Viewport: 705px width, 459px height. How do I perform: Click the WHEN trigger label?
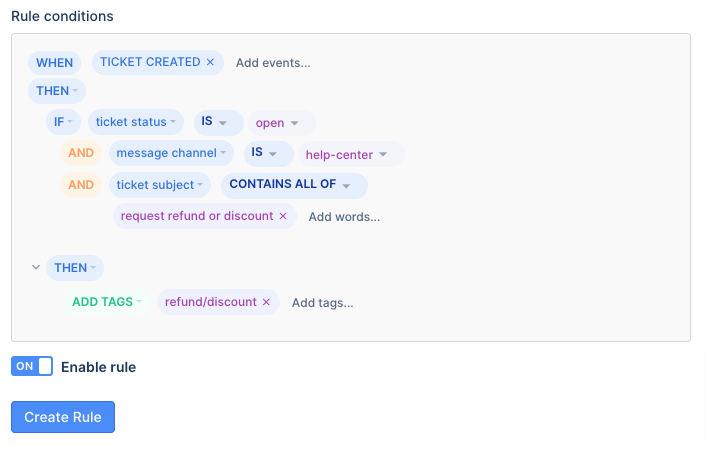point(54,62)
